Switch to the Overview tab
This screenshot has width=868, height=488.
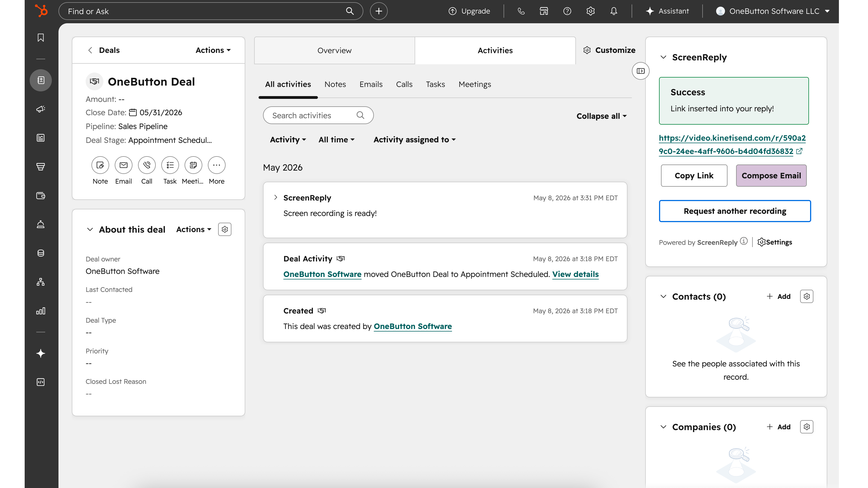[x=334, y=50]
